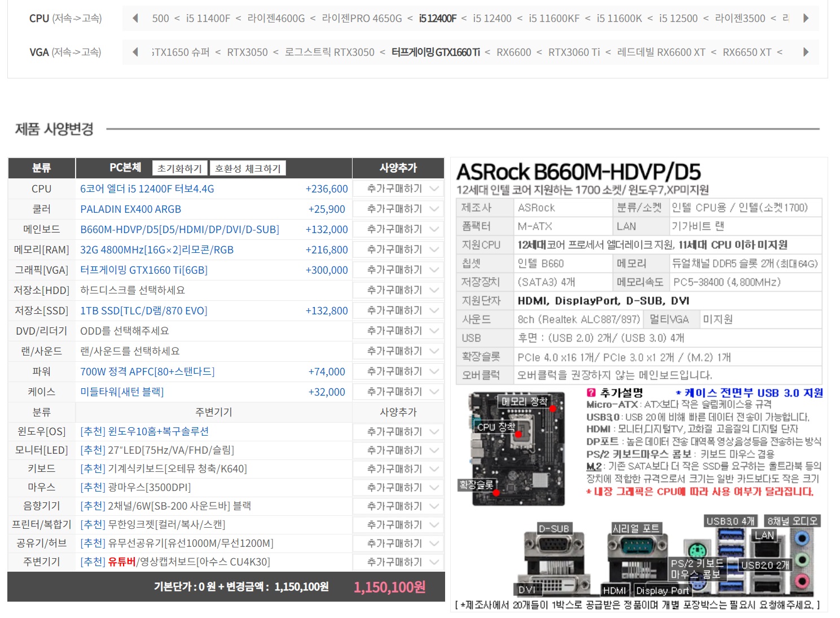Click the left arrow of the CPU slider

point(135,18)
